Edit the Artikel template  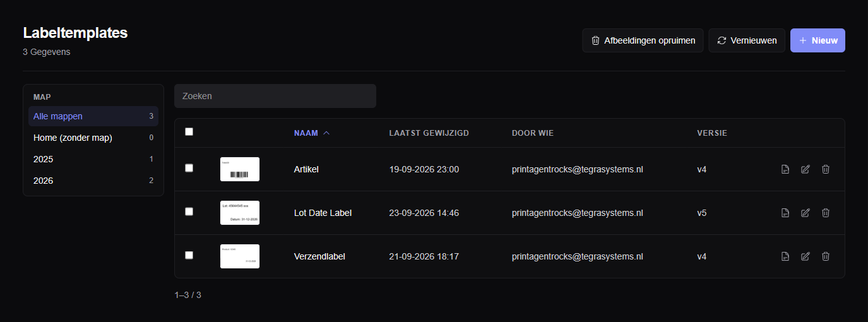[806, 169]
